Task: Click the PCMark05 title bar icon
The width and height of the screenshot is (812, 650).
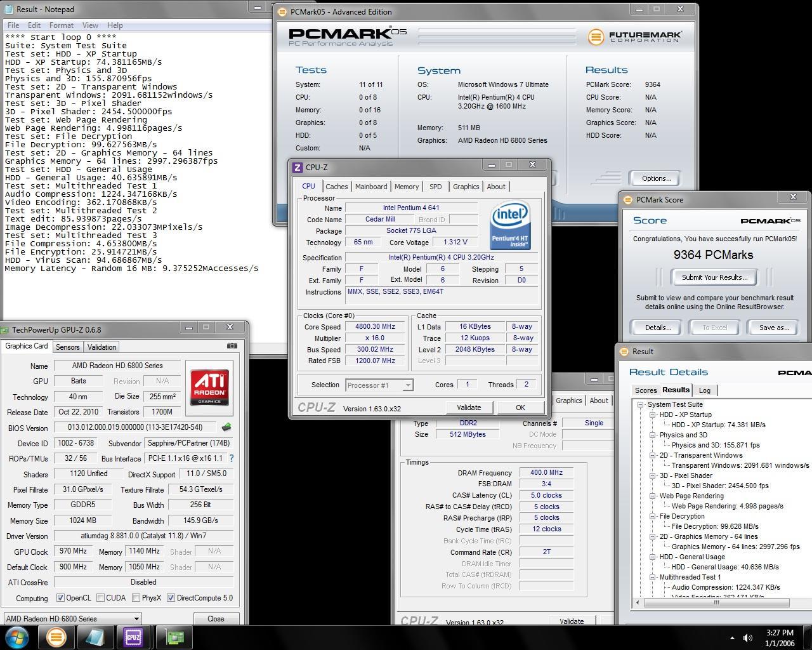Action: tap(282, 11)
